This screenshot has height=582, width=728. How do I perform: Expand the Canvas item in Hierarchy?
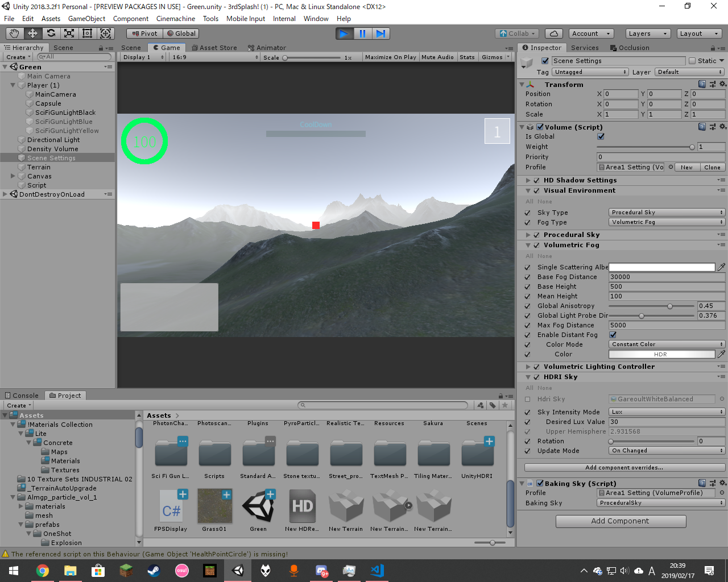[x=13, y=176]
